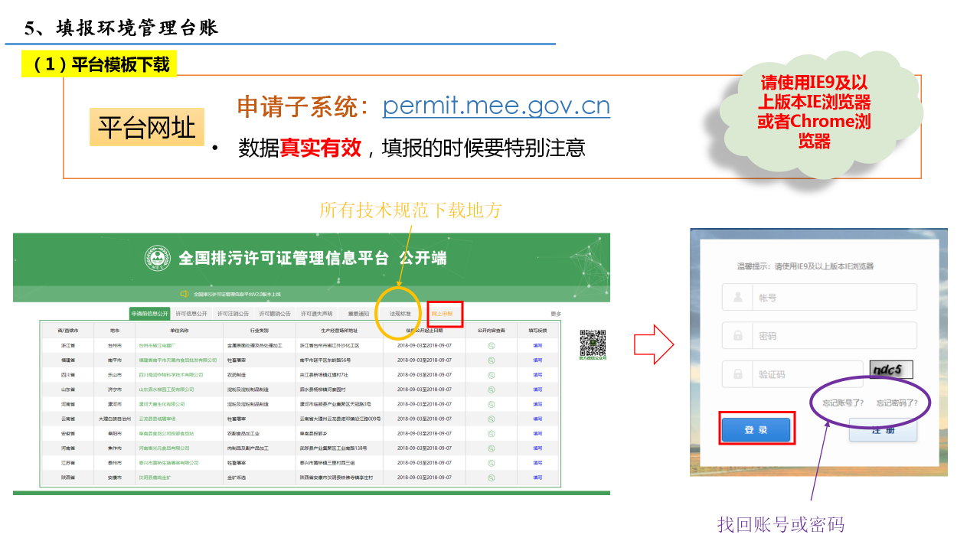
Task: Open the permit.mee.gov.cn hyperlink
Action: coord(496,106)
